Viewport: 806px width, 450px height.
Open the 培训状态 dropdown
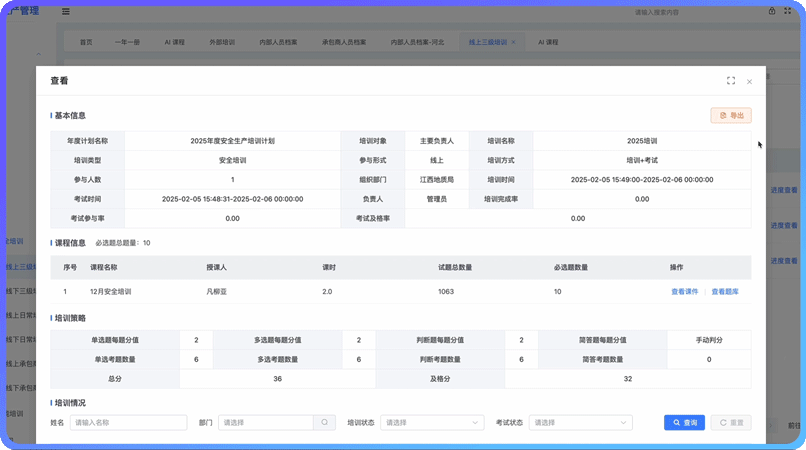(x=432, y=423)
